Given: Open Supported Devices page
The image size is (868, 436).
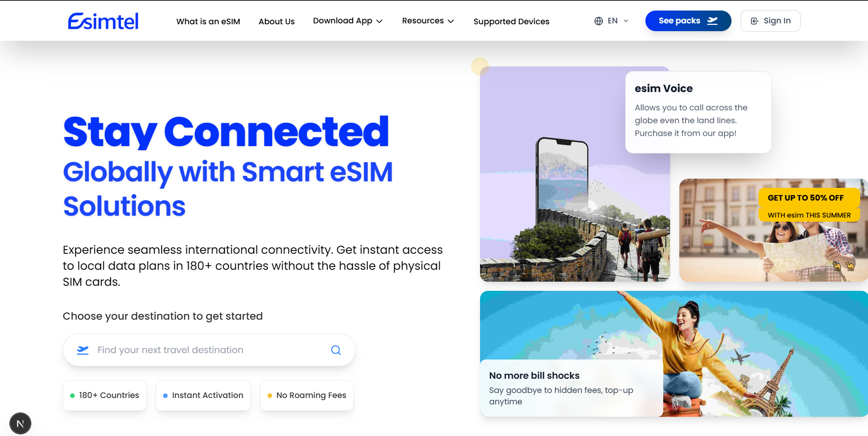Looking at the screenshot, I should 511,22.
